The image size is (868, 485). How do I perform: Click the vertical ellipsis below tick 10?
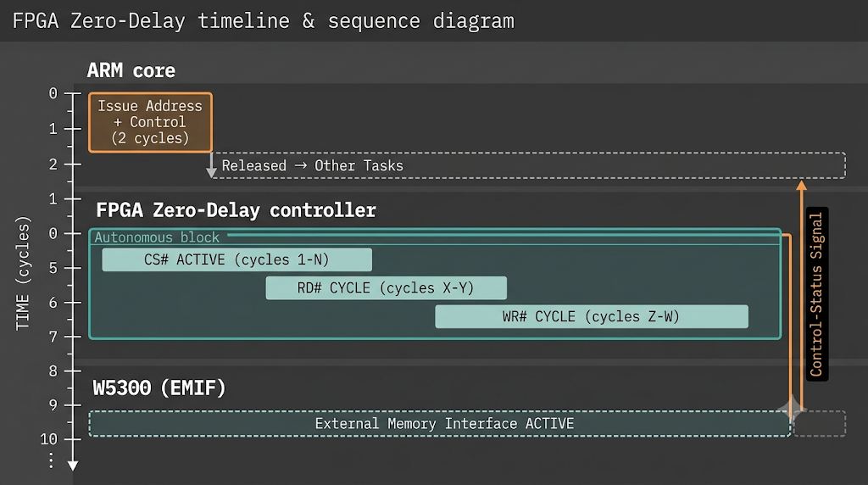(51, 460)
